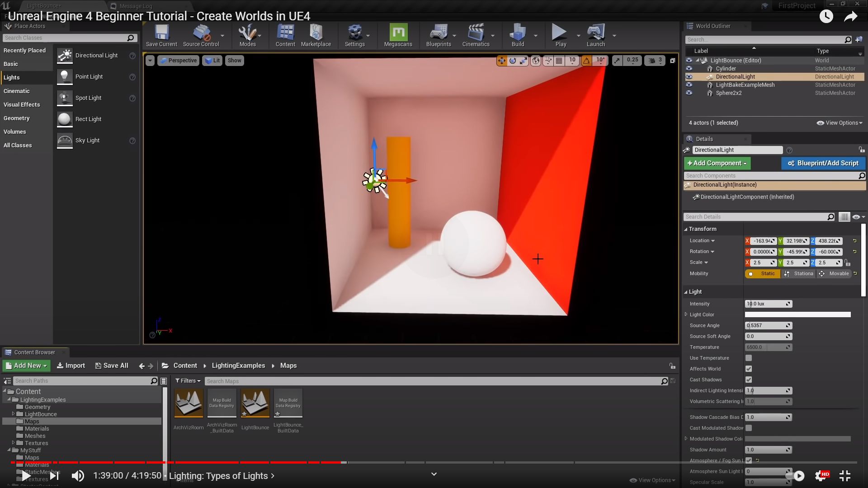Hide the Cylinder actor in the outliner
Image resolution: width=868 pixels, height=488 pixels.
coord(689,69)
